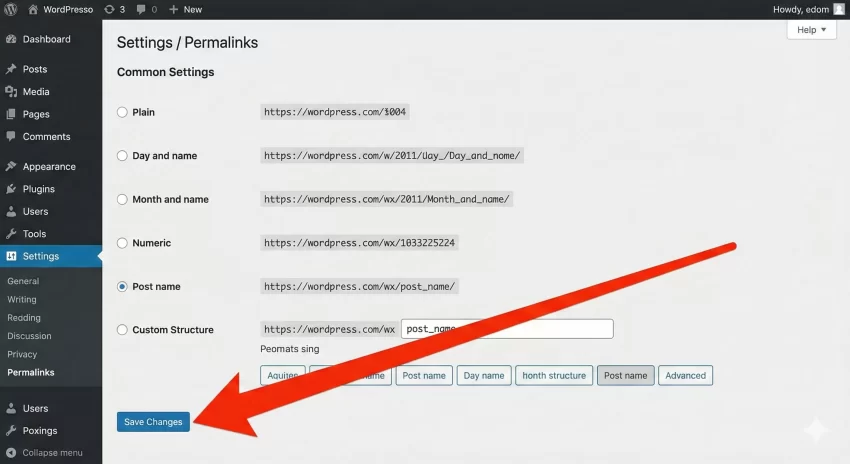
Task: Click the Appearance paintbrush icon
Action: pos(11,166)
